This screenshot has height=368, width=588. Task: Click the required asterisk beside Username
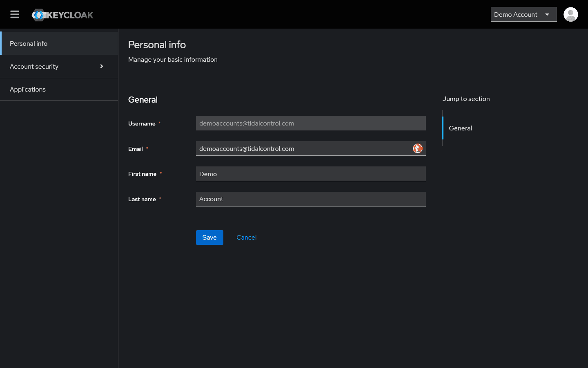[x=160, y=123]
